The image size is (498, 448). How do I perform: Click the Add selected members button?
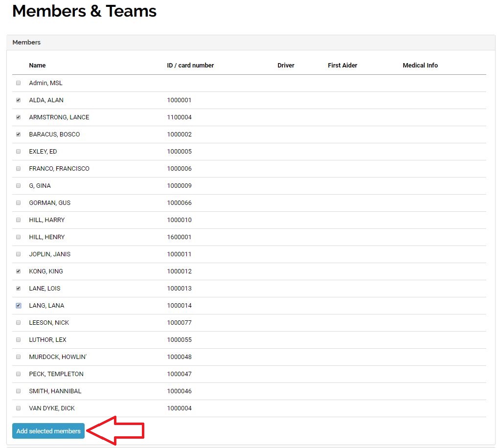click(48, 431)
